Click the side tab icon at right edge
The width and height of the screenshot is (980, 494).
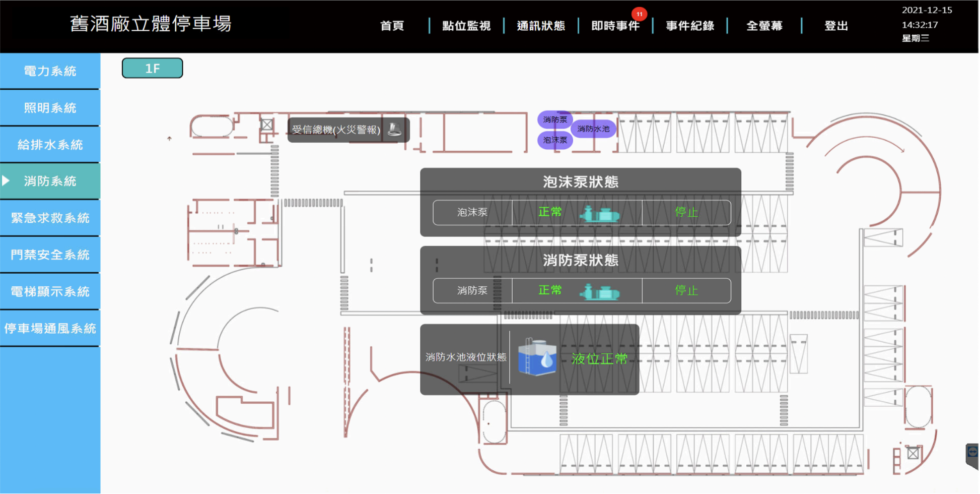pos(972,456)
